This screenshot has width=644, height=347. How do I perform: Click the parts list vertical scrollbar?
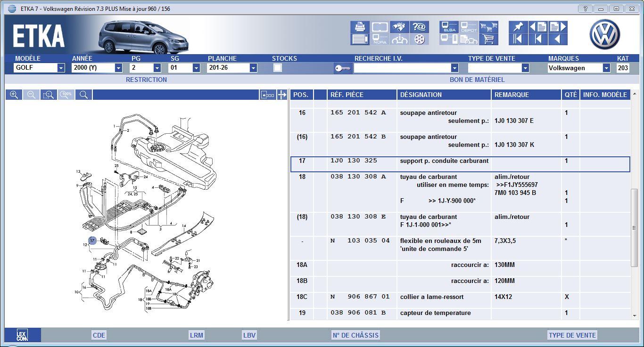634,228
